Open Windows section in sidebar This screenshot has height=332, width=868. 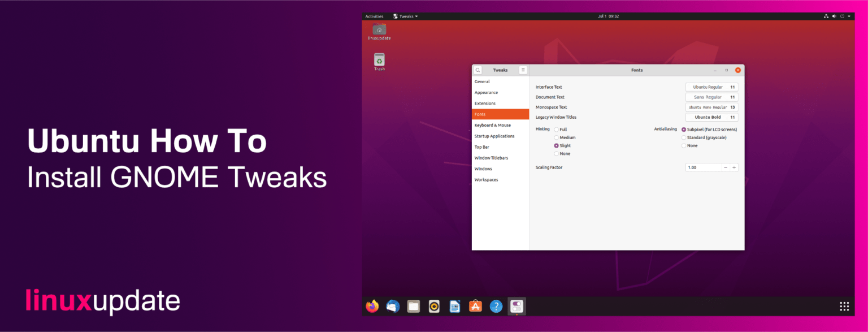click(501, 169)
